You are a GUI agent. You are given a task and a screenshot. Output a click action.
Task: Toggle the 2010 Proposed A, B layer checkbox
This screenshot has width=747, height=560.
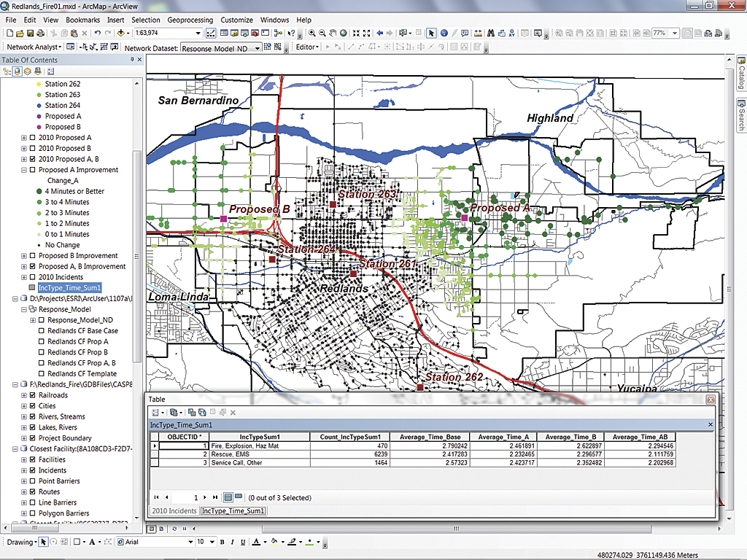(33, 159)
